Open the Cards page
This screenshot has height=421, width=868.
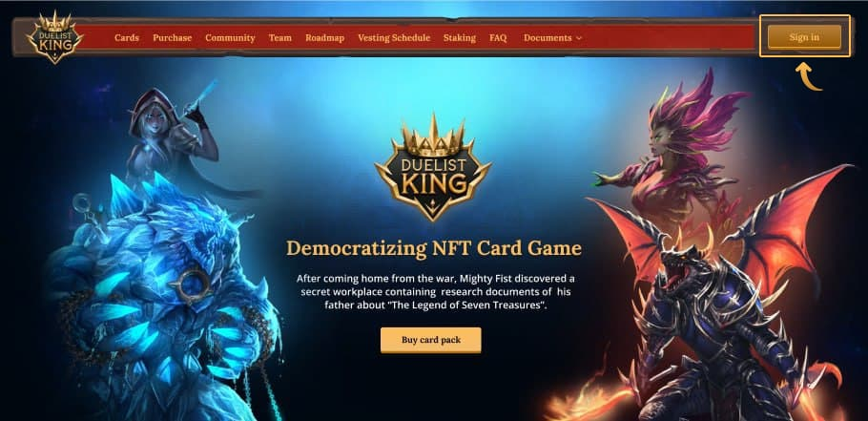tap(127, 37)
